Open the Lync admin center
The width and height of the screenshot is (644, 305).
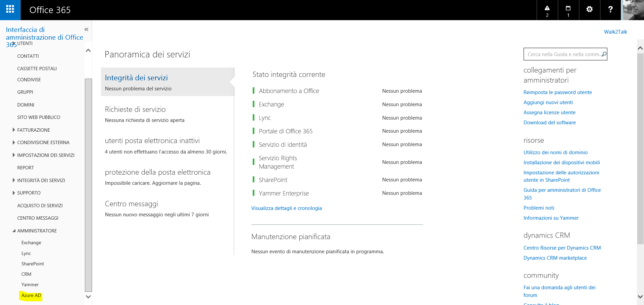pyautogui.click(x=26, y=253)
